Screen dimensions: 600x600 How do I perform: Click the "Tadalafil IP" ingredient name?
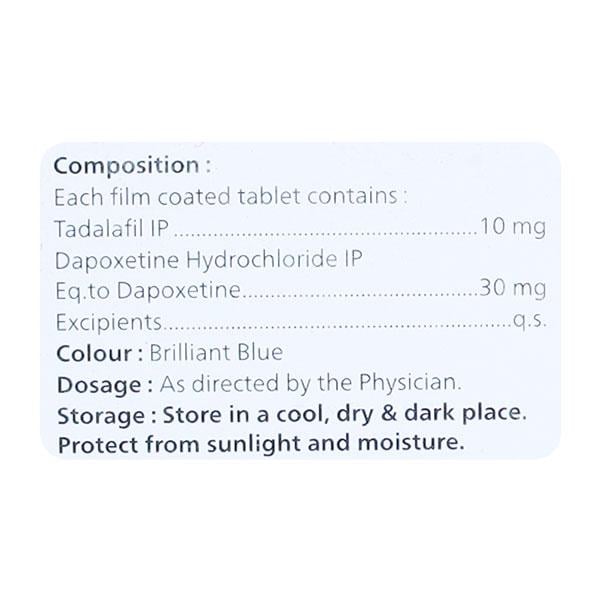pyautogui.click(x=100, y=227)
